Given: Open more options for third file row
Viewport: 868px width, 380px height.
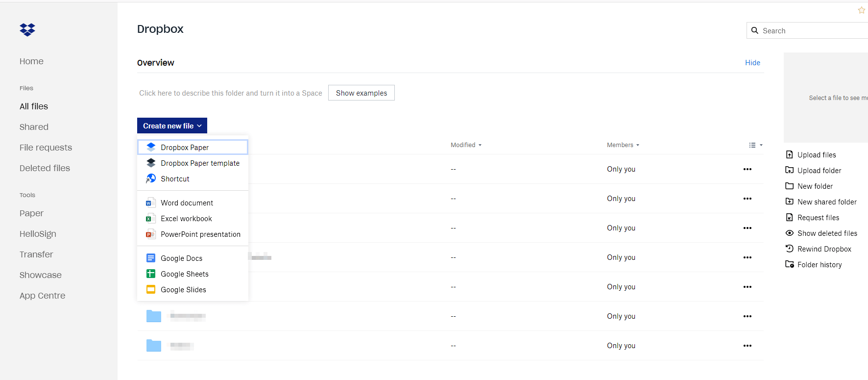Looking at the screenshot, I should 747,228.
